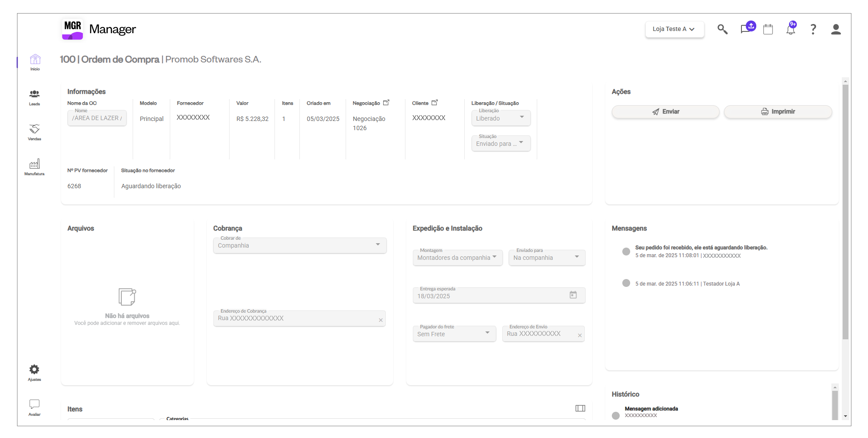The height and width of the screenshot is (438, 868).
Task: Click the help question mark icon
Action: (x=813, y=29)
